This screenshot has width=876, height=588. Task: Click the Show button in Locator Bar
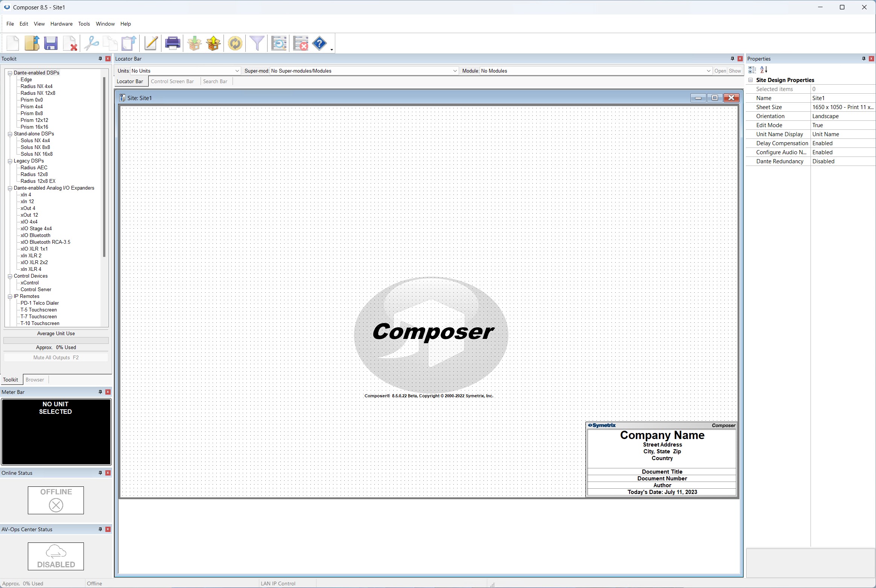[735, 71]
